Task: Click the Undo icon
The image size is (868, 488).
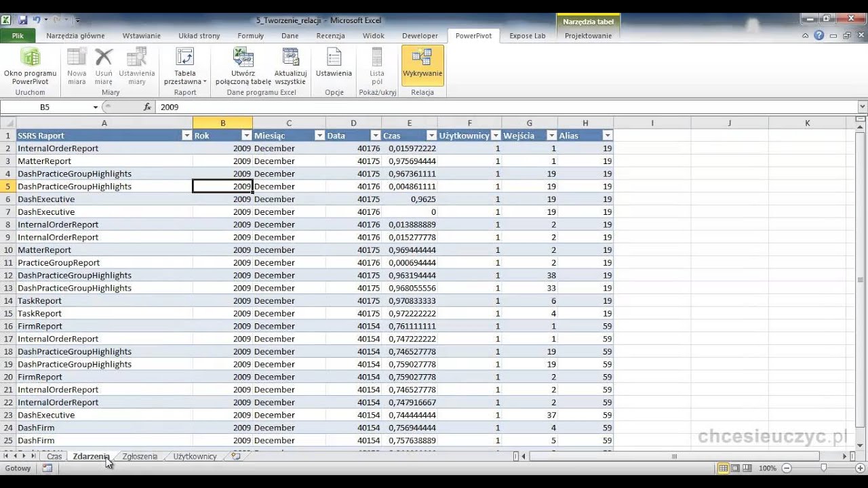Action: click(38, 20)
